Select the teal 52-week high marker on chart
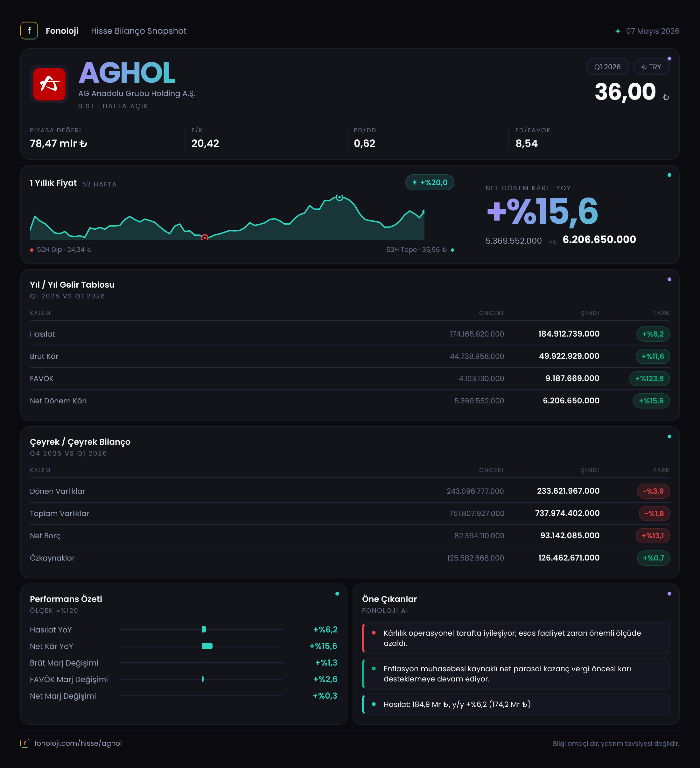The height and width of the screenshot is (768, 700). click(339, 197)
